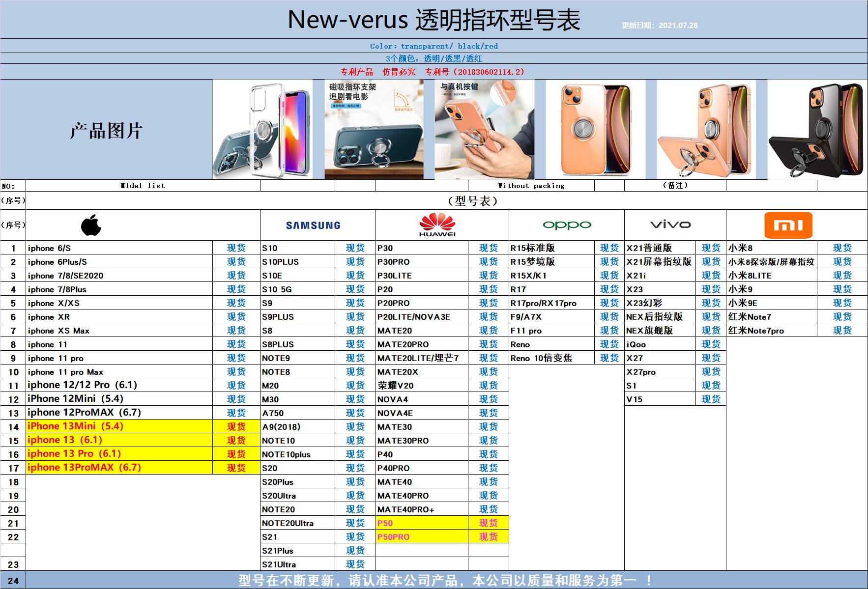Select the Xiaomi '小米8' cell
This screenshot has width=868, height=589.
772,248
